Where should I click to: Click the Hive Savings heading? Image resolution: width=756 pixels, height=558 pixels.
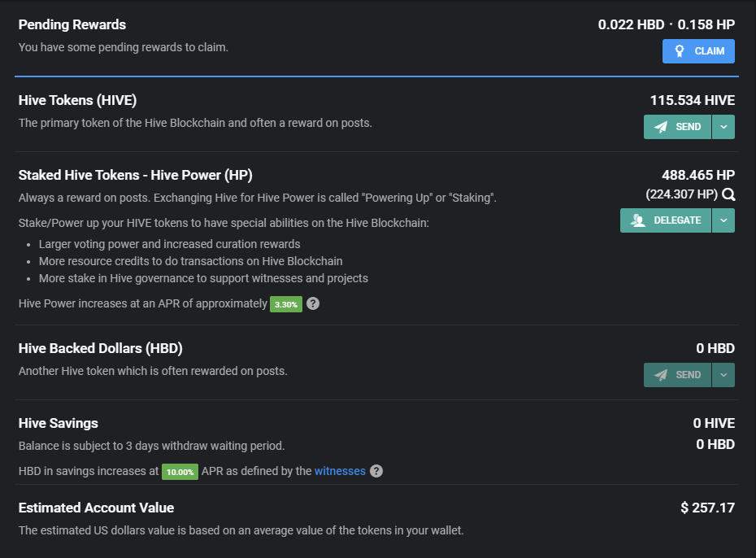[x=59, y=424]
